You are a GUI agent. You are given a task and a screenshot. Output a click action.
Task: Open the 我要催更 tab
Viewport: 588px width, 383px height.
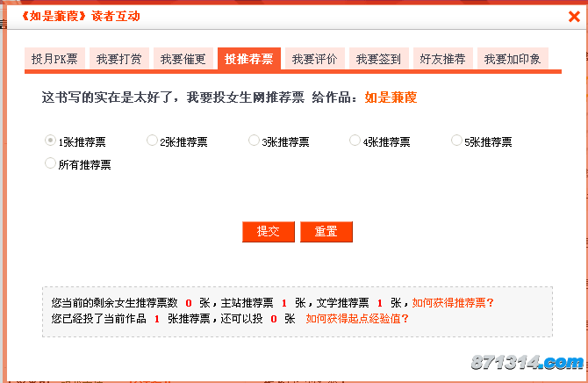coord(183,59)
